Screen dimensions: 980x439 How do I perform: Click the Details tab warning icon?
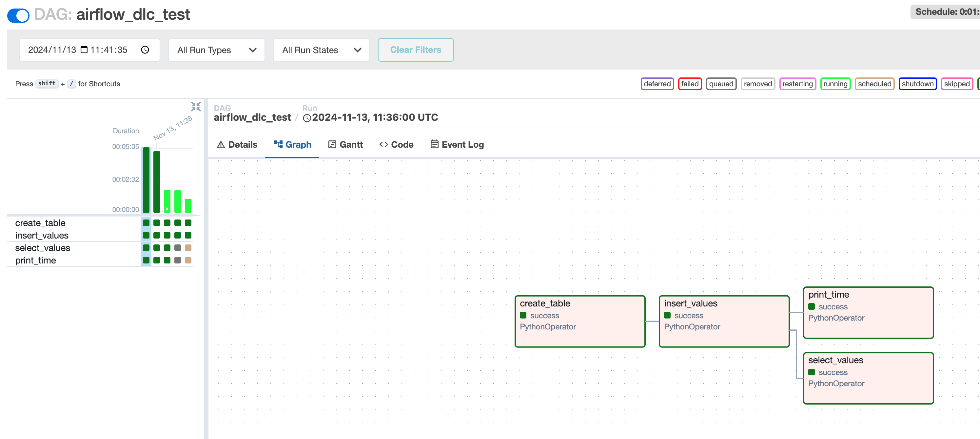coord(221,145)
